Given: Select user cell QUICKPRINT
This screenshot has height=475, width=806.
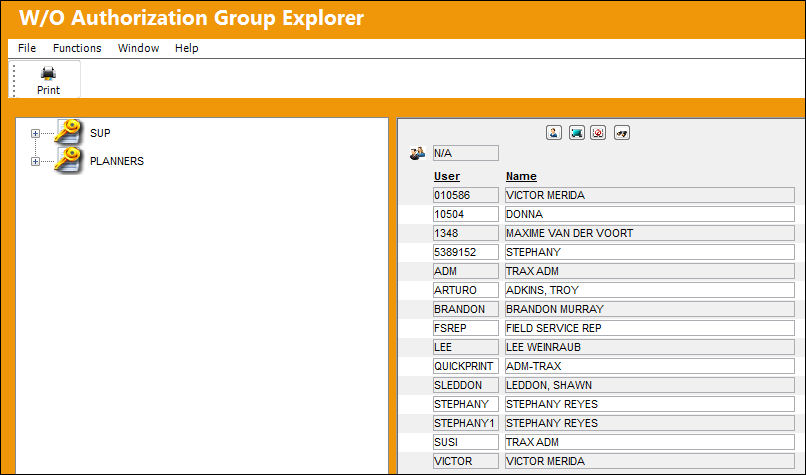Looking at the screenshot, I should coord(466,367).
